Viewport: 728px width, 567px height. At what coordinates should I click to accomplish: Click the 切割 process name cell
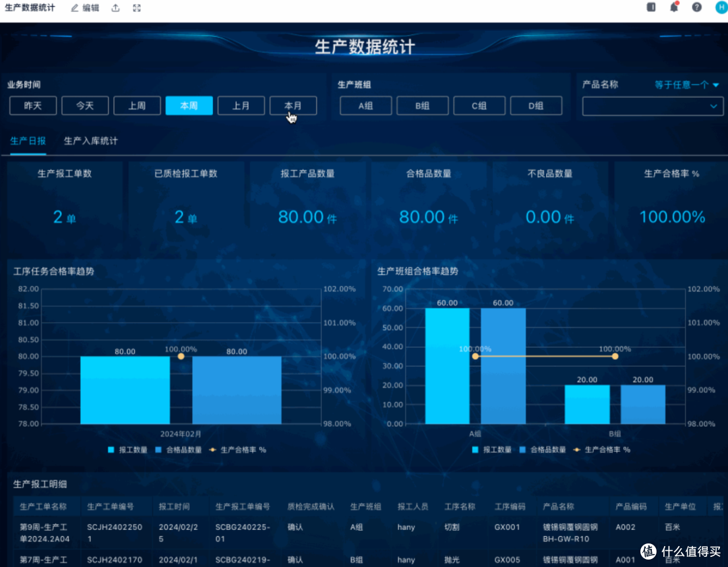click(452, 527)
